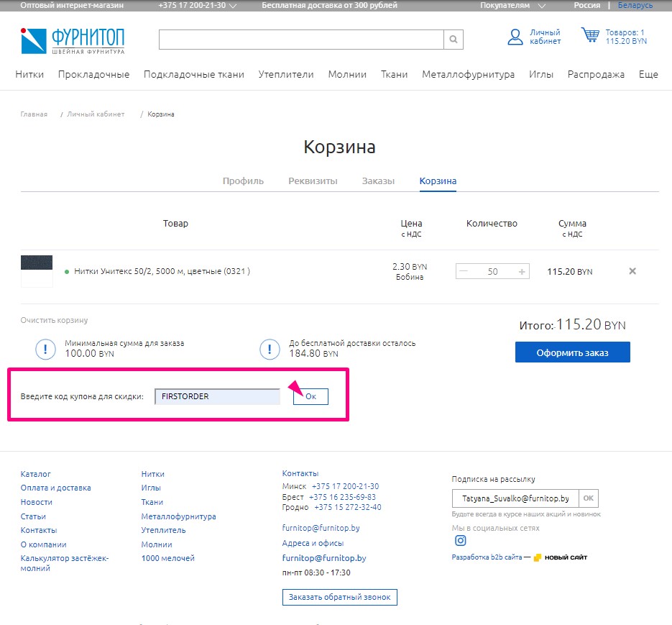Click the Оформить заказ button
672x625 pixels.
(572, 352)
